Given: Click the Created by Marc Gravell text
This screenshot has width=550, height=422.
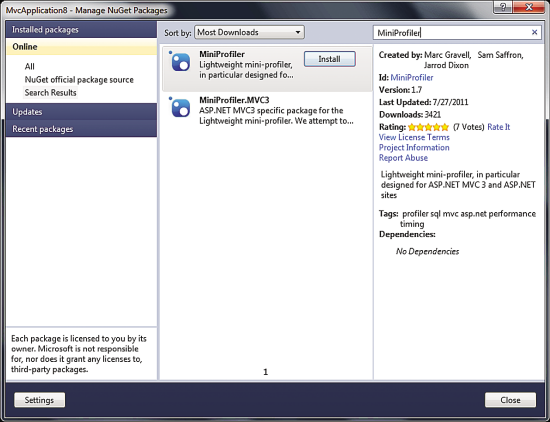Looking at the screenshot, I should coord(425,55).
